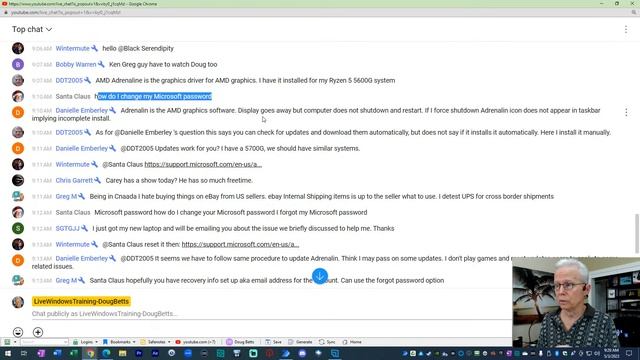Open the toolbar search combo box
The height and width of the screenshot is (360, 640).
tap(44, 342)
